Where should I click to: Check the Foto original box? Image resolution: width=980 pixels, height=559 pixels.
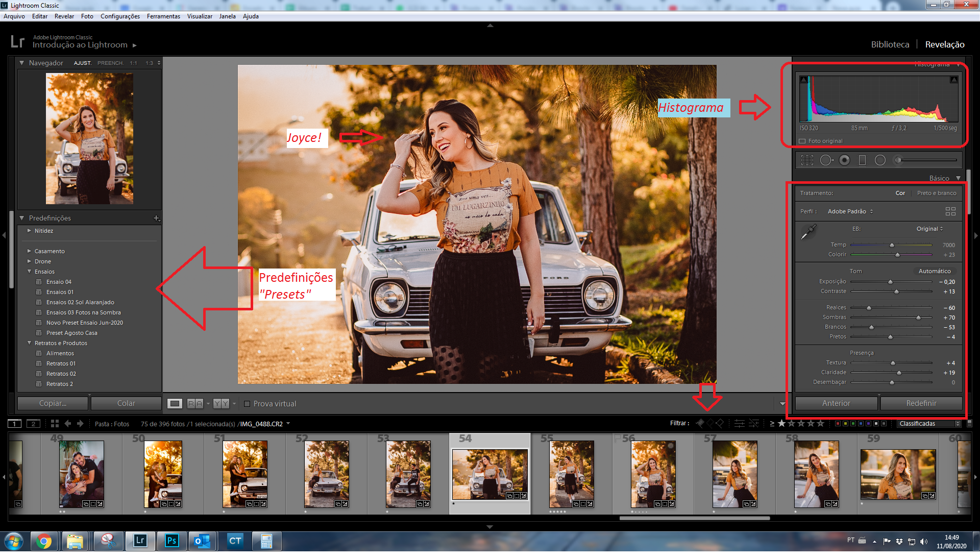[802, 141]
